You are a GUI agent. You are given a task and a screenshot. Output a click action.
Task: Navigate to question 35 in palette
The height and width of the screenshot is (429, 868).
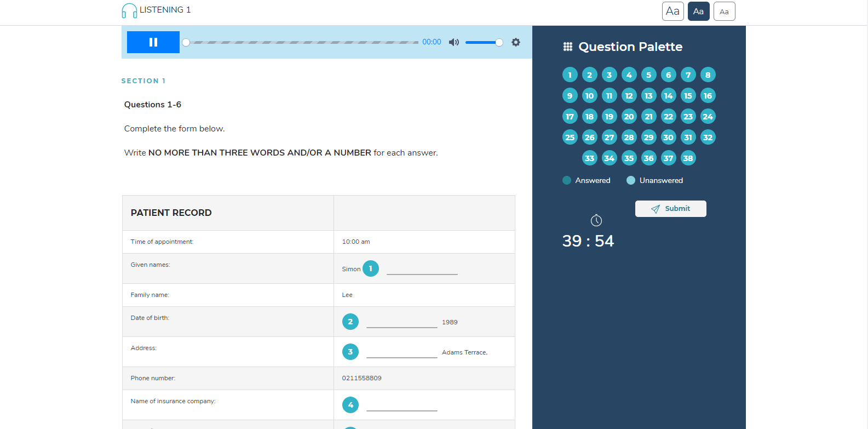click(629, 158)
